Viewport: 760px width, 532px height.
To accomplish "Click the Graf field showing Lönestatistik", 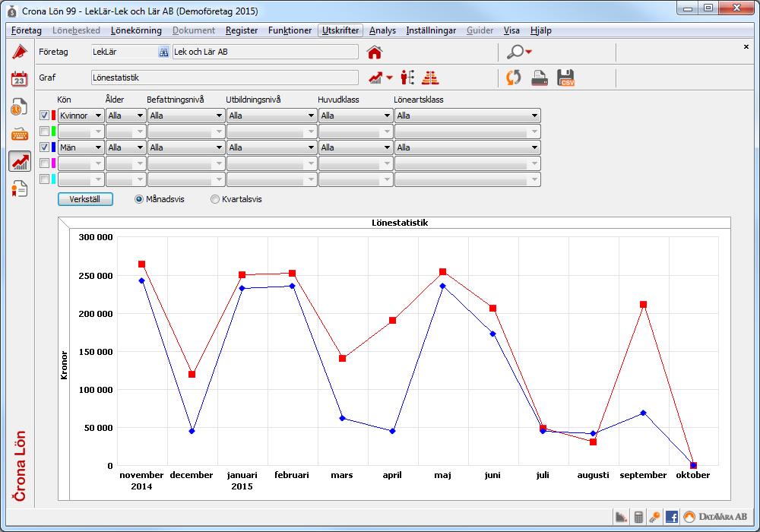I will [224, 78].
